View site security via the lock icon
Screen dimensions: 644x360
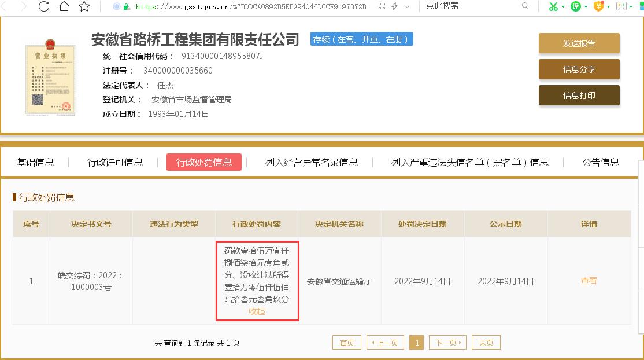click(126, 7)
